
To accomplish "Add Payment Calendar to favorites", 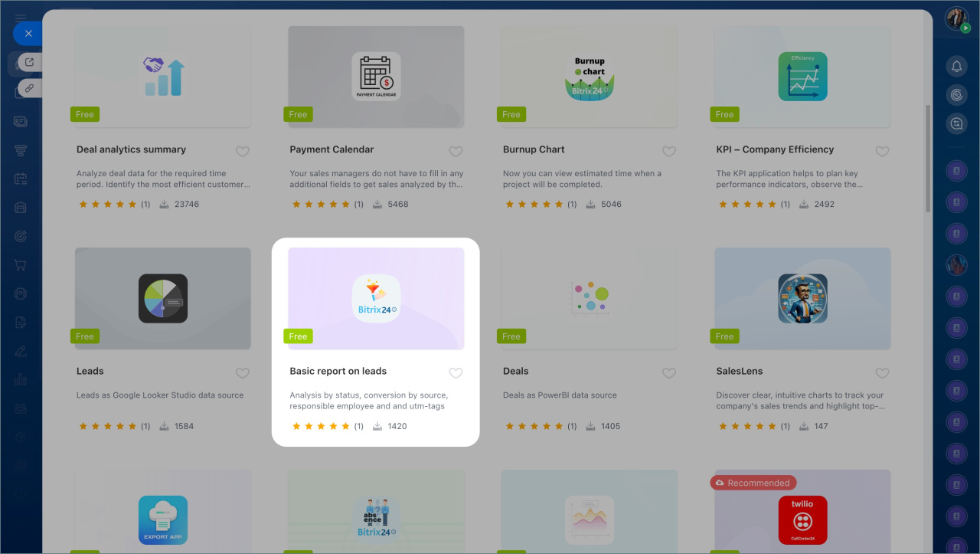I will click(456, 152).
